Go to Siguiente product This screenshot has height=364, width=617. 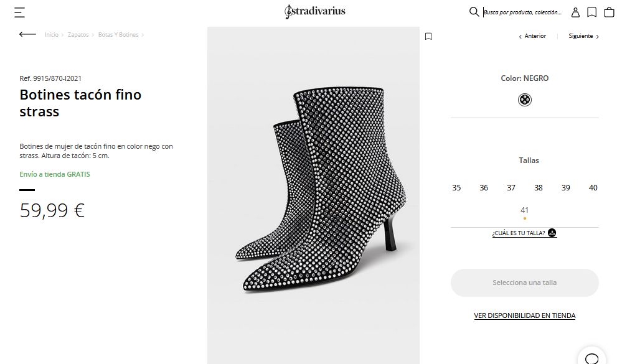[x=583, y=36]
